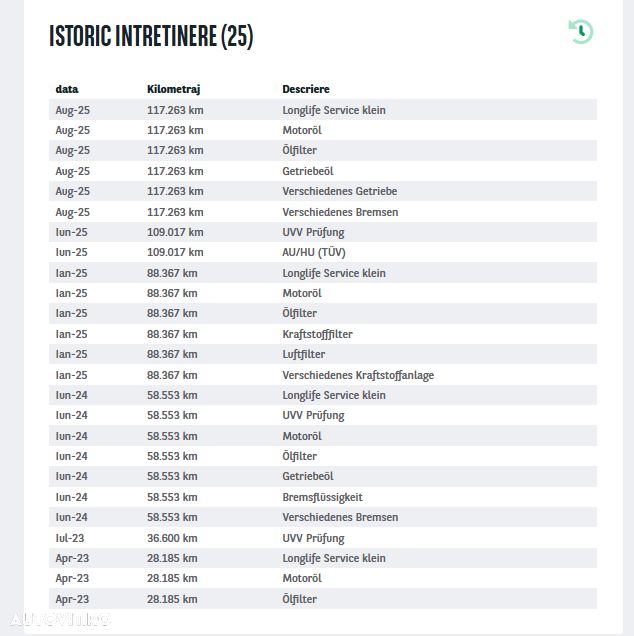Select Aug-25 Motoröl description cell

point(302,130)
